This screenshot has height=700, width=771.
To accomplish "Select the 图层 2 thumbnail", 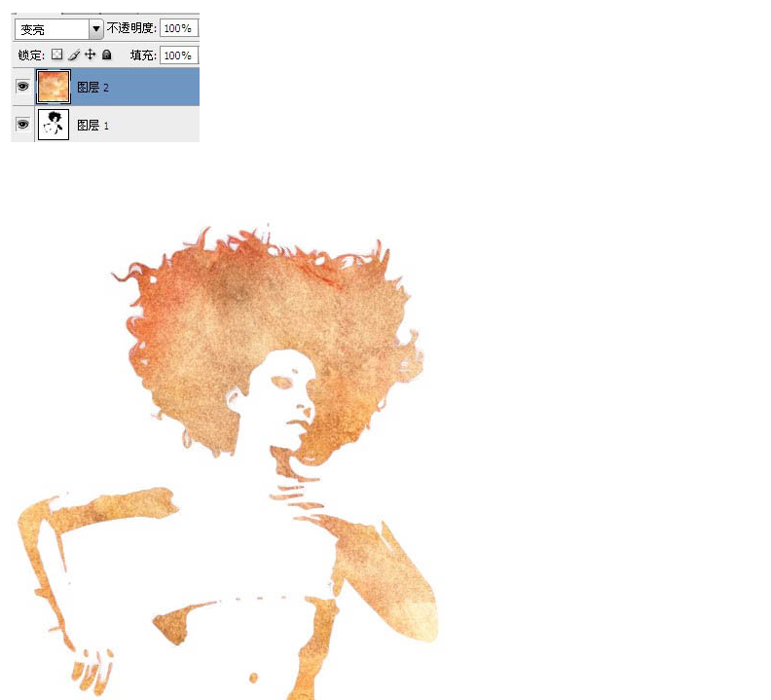I will point(54,87).
